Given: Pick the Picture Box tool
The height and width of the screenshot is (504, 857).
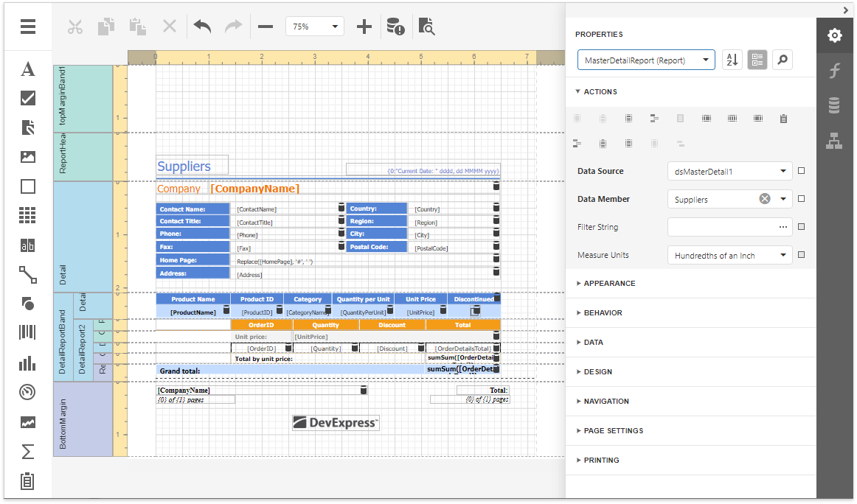Looking at the screenshot, I should (x=28, y=157).
